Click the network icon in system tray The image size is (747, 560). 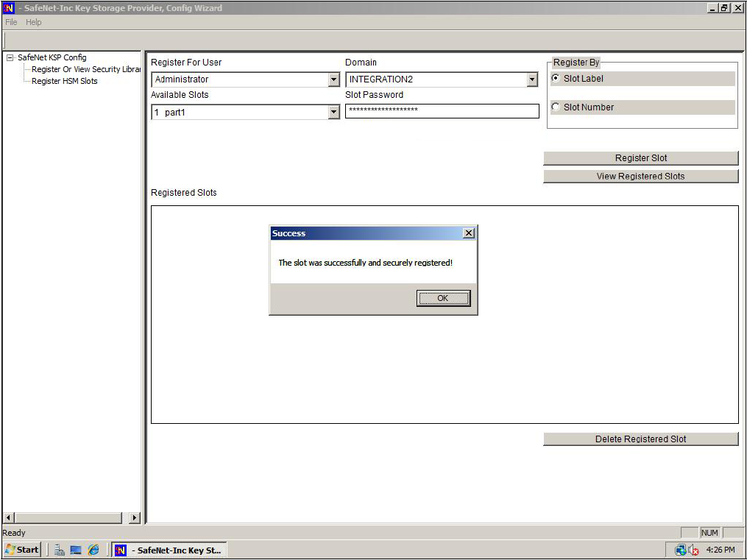(681, 550)
